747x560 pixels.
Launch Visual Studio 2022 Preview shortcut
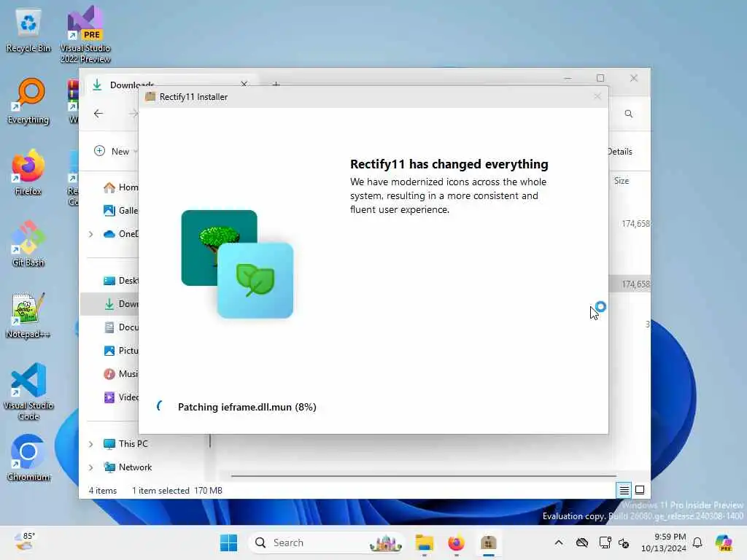pos(85,34)
